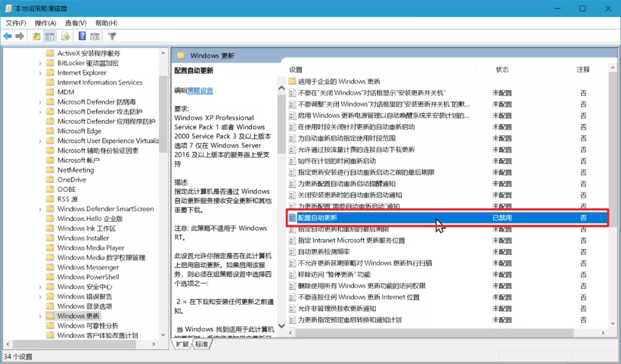Click the description pane down scroll arrow

coord(282,325)
